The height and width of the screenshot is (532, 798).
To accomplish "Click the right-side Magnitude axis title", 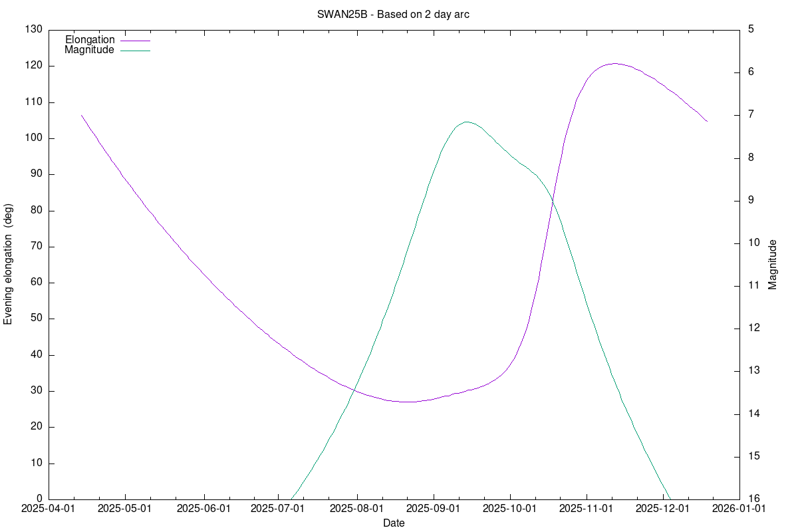I will pyautogui.click(x=772, y=264).
